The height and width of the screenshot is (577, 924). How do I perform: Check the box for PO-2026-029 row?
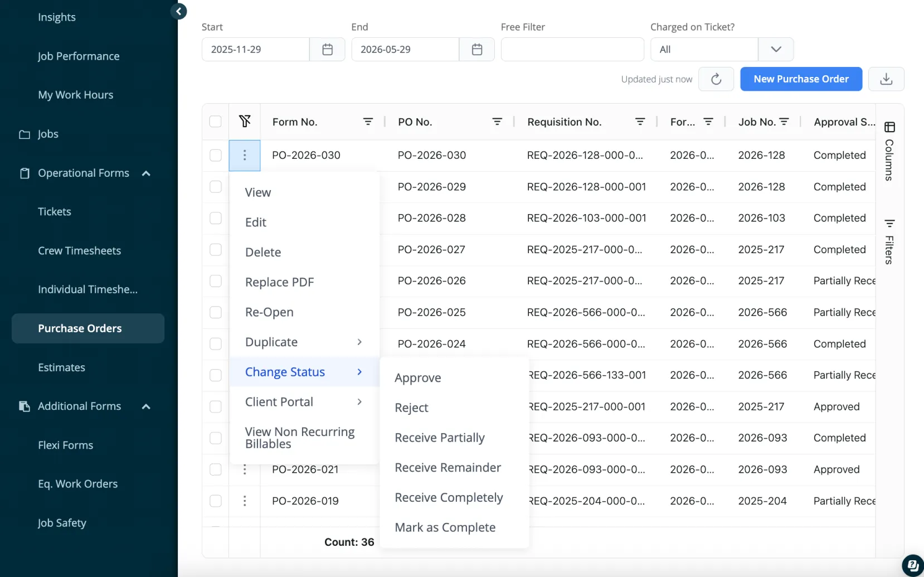215,187
